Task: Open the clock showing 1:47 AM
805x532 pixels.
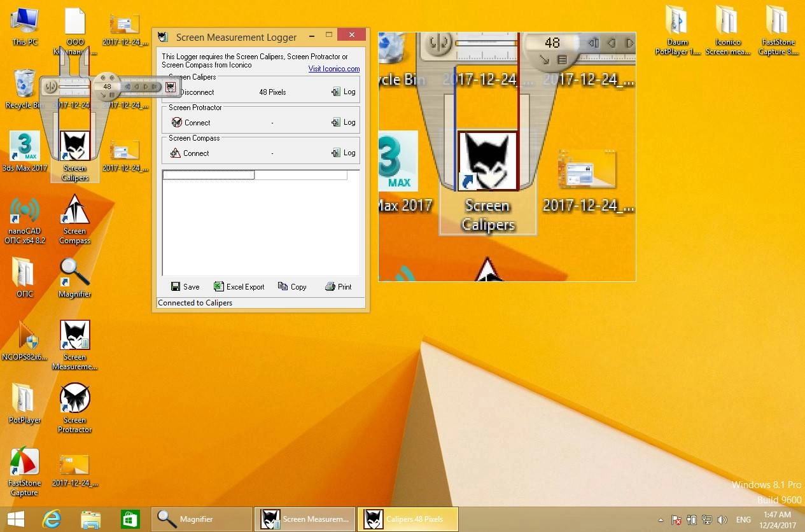Action: 778,519
